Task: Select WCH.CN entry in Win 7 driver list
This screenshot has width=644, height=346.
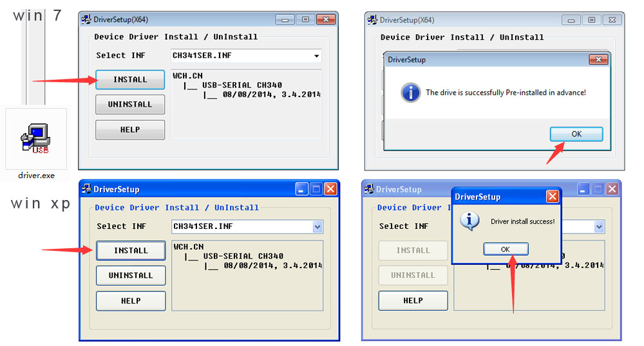Action: (187, 76)
